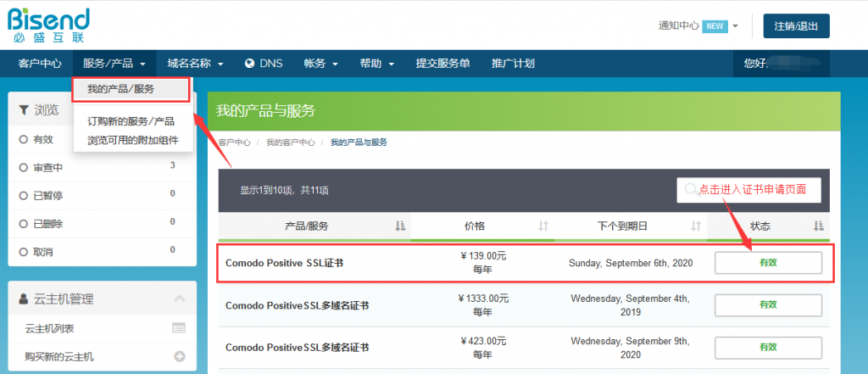Click the Bisend logo
The width and height of the screenshot is (868, 374).
[48, 25]
